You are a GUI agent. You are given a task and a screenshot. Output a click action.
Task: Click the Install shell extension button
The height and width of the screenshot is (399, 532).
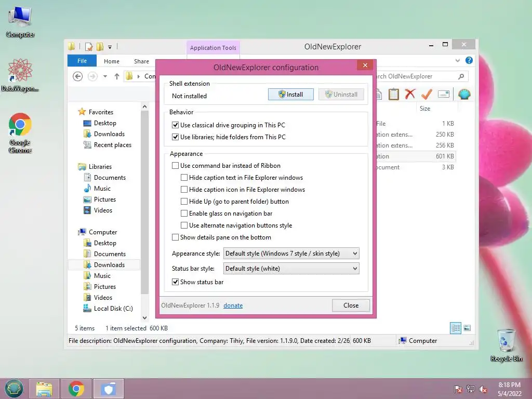click(291, 95)
